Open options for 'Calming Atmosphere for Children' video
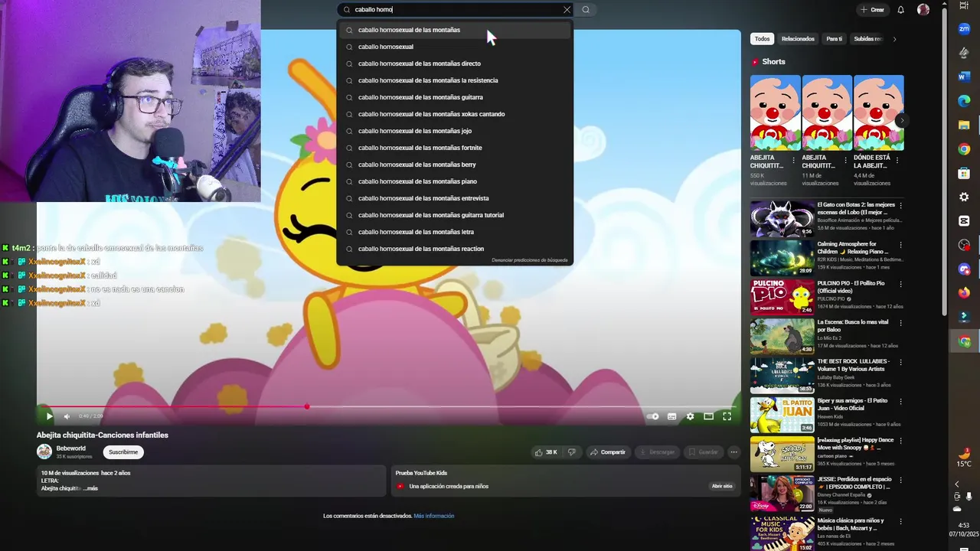The width and height of the screenshot is (980, 551). [x=900, y=245]
